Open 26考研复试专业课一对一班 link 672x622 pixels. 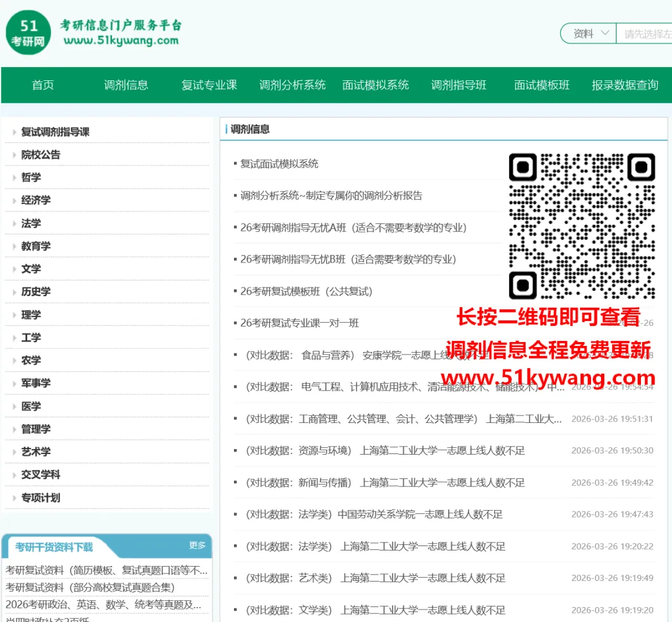[299, 323]
